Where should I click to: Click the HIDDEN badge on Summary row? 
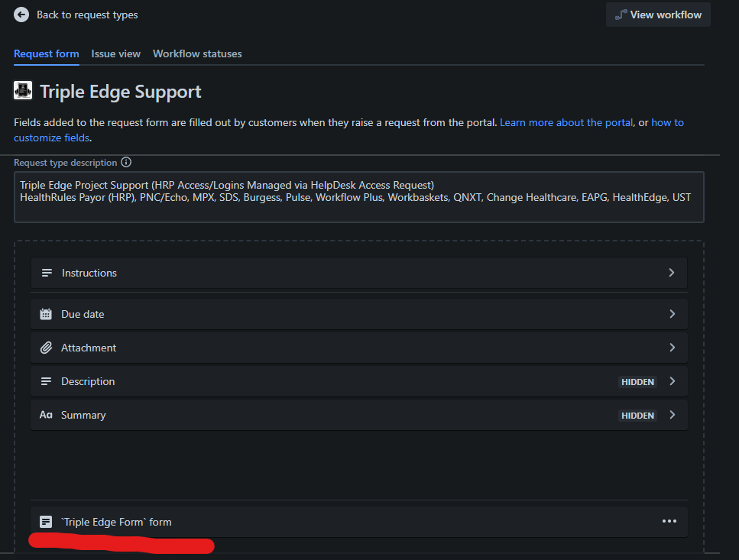click(637, 416)
